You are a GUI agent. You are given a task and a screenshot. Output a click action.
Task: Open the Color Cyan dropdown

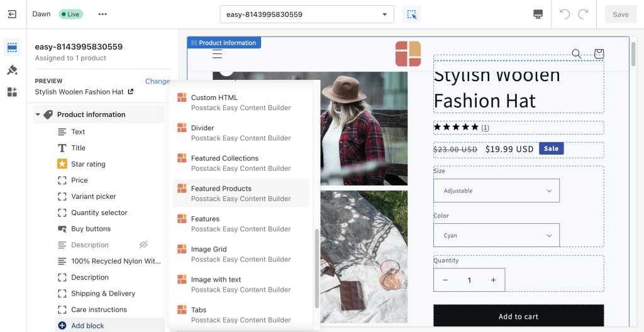[x=497, y=235]
